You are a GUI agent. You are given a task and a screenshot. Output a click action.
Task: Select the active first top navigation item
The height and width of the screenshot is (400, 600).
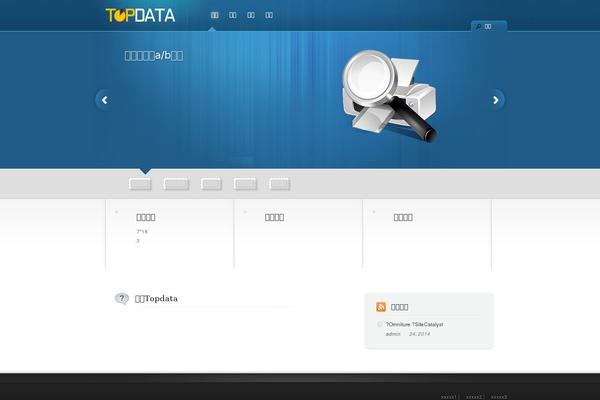tap(214, 15)
